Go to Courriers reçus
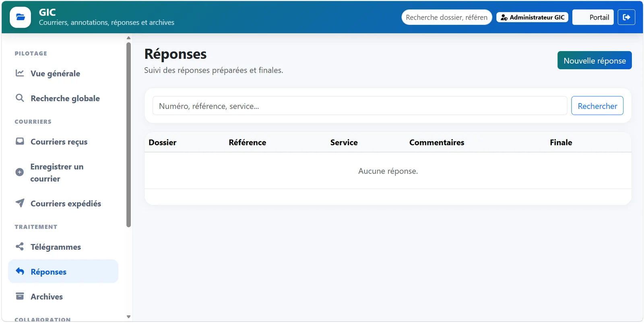Image resolution: width=644 pixels, height=323 pixels. point(63,142)
